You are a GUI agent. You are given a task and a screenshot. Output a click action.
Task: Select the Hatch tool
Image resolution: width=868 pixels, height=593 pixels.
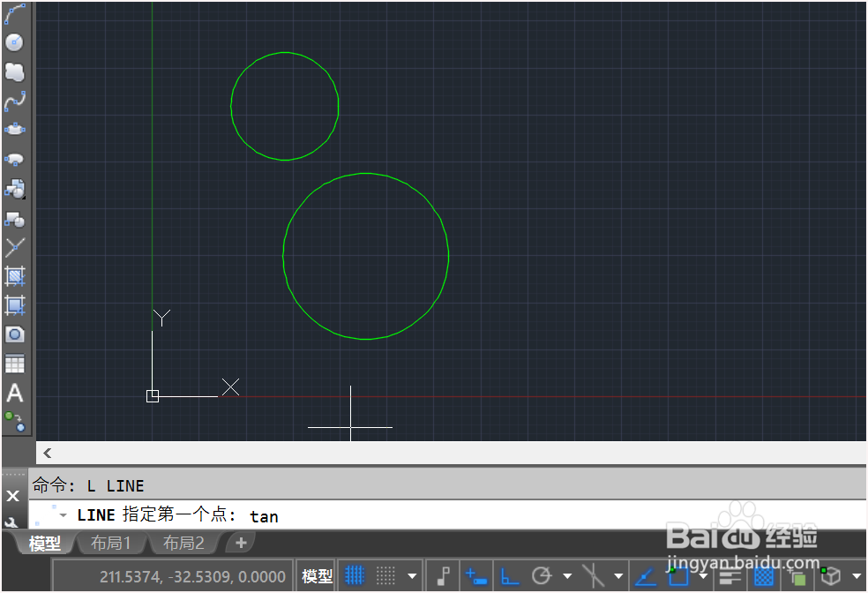(14, 275)
